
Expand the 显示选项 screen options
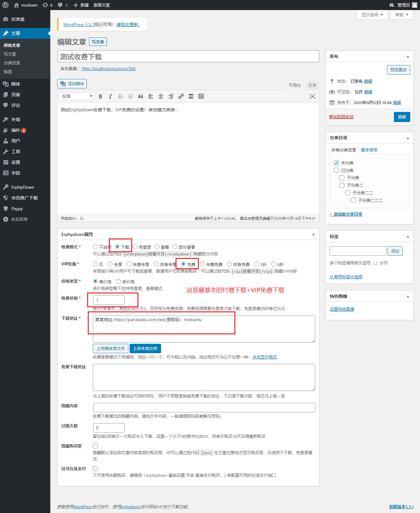tap(372, 15)
